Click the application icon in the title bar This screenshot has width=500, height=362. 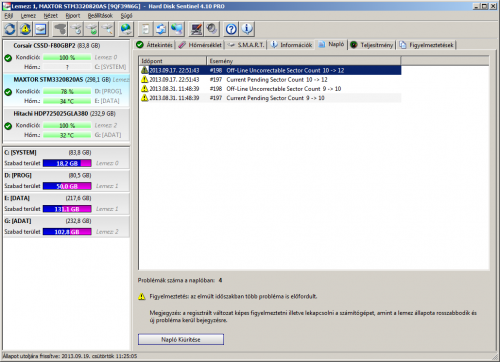[x=6, y=6]
